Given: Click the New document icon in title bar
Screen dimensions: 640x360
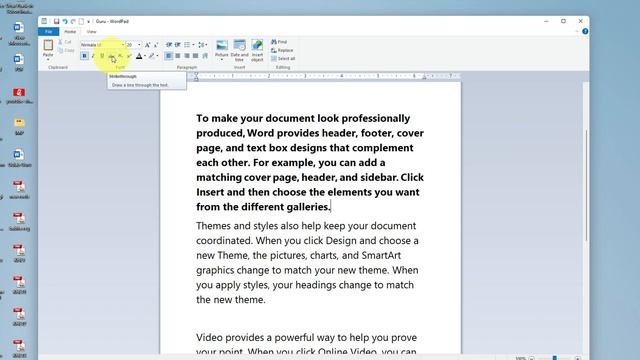Looking at the screenshot, I should pos(81,21).
